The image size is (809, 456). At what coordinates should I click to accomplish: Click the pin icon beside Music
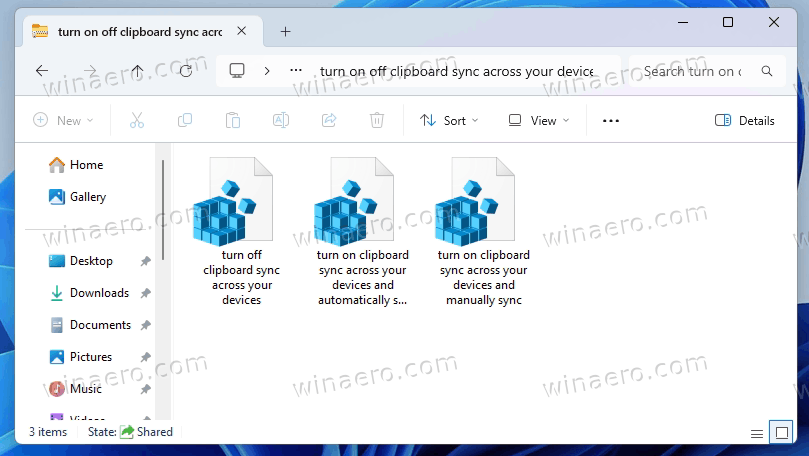coord(146,389)
